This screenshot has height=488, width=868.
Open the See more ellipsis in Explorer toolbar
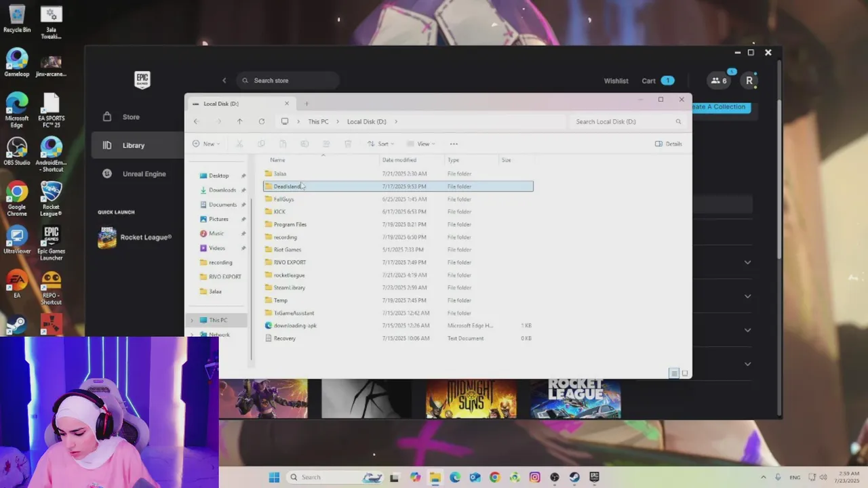[454, 144]
